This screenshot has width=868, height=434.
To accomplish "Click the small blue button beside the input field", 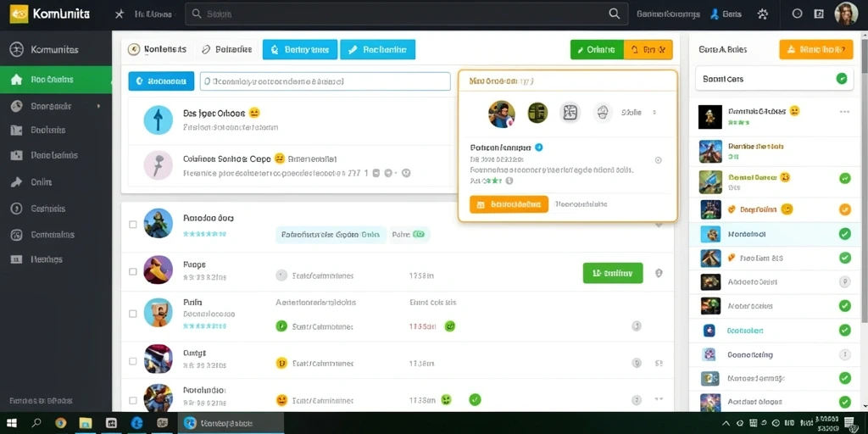I will pos(161,81).
